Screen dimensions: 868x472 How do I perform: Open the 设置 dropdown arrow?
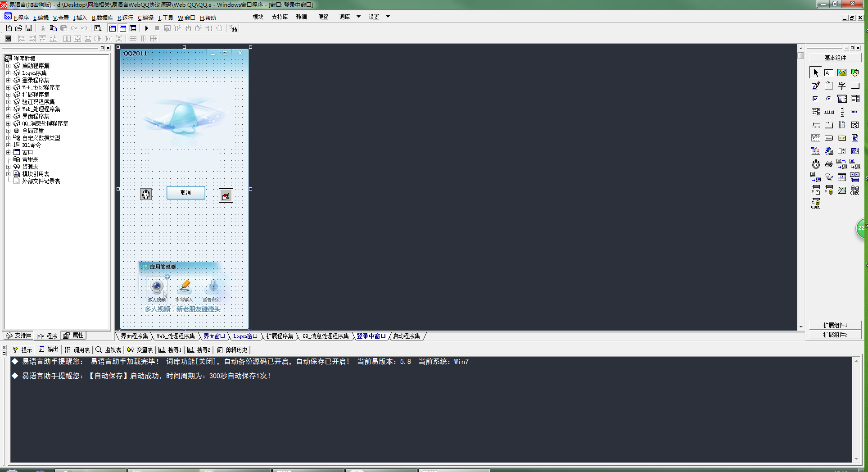388,17
